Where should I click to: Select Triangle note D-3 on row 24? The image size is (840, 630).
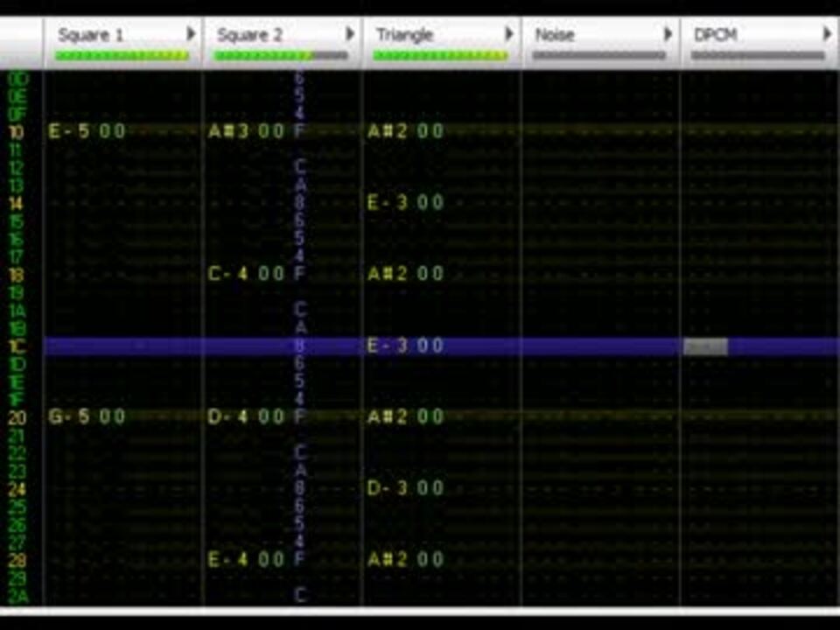click(x=388, y=488)
